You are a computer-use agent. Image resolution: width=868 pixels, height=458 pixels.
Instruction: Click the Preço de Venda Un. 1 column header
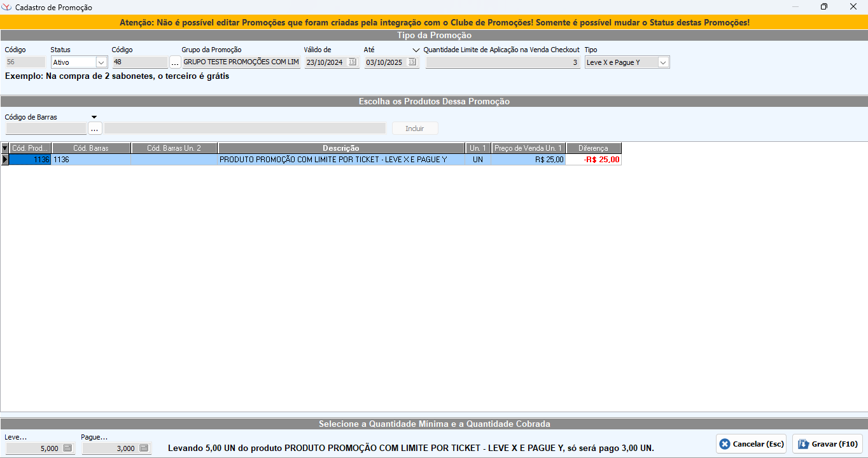(x=528, y=148)
